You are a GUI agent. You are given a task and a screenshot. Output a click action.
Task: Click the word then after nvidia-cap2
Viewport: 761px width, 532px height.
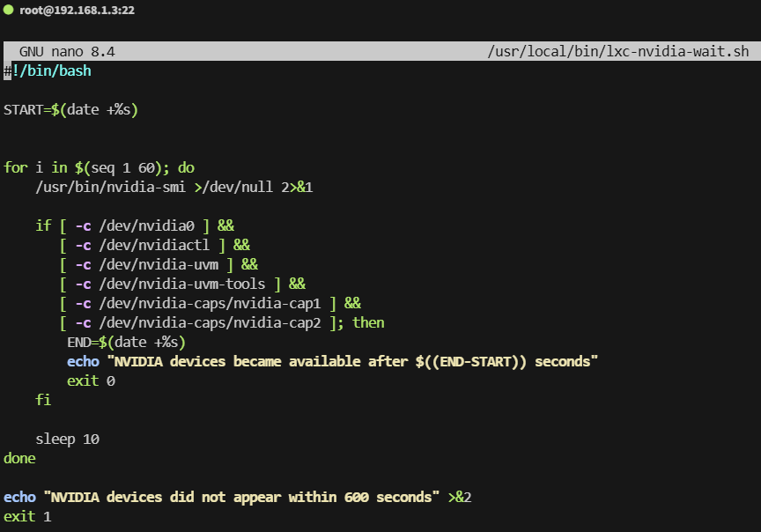368,322
